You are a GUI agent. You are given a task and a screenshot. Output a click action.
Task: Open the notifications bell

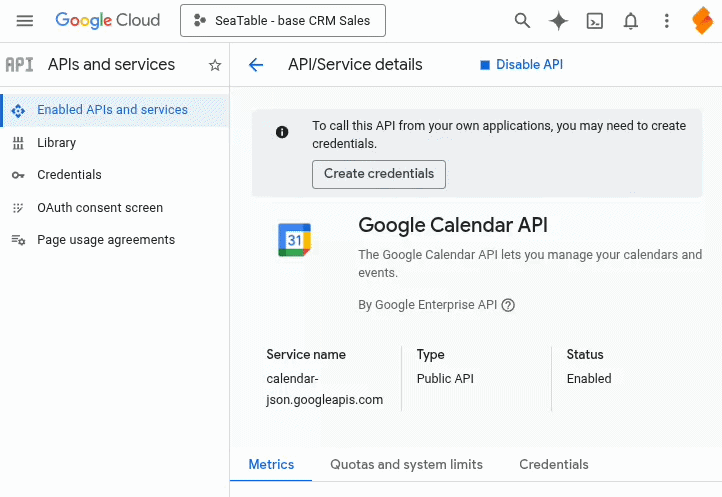(x=630, y=21)
